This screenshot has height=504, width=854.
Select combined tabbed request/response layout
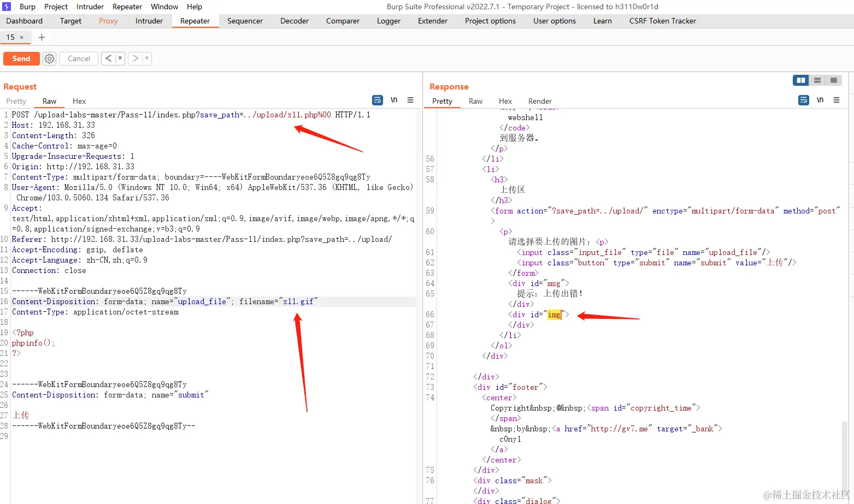pyautogui.click(x=834, y=80)
